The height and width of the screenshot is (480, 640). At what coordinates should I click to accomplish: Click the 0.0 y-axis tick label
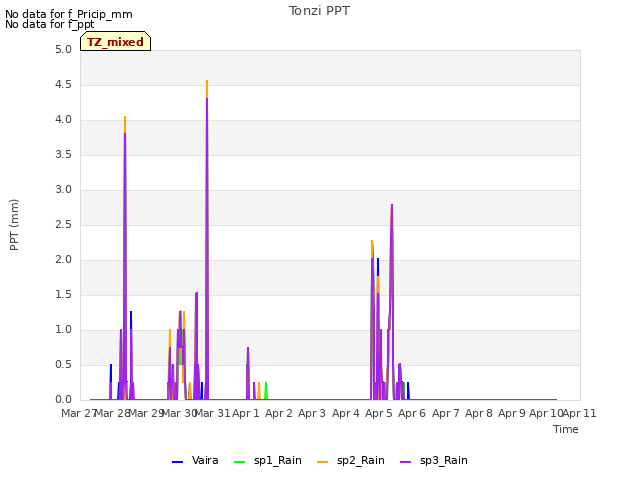63,399
